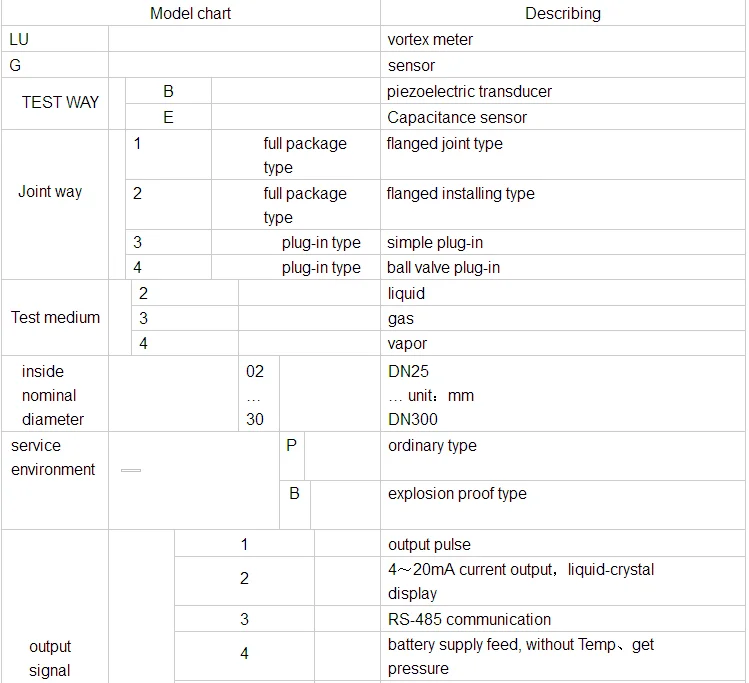Click the "vapor" description cell
The width and height of the screenshot is (749, 683).
click(x=407, y=344)
